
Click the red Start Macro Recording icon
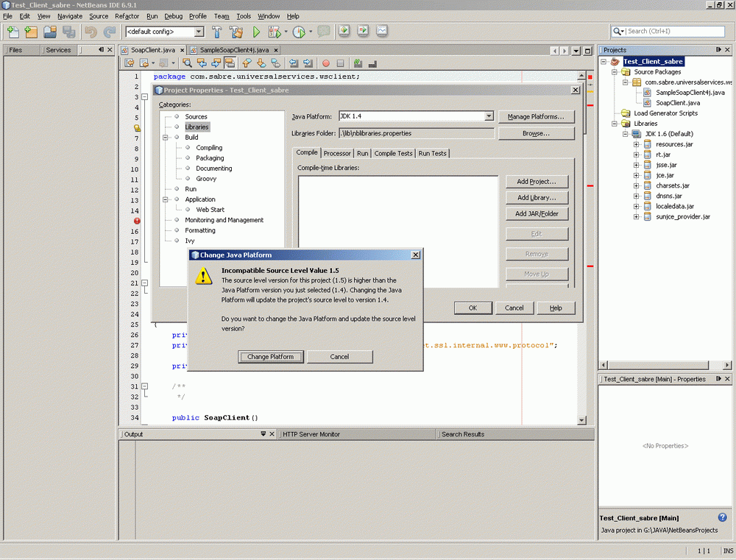(x=326, y=63)
